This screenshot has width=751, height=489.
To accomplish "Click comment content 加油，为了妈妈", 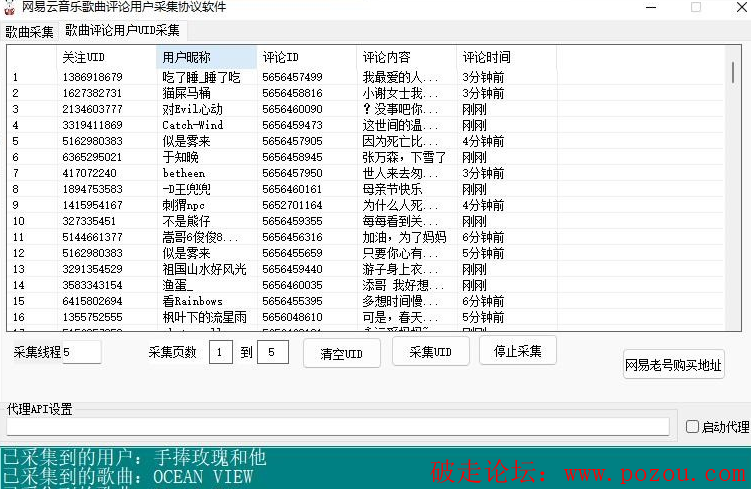I will coord(404,237).
